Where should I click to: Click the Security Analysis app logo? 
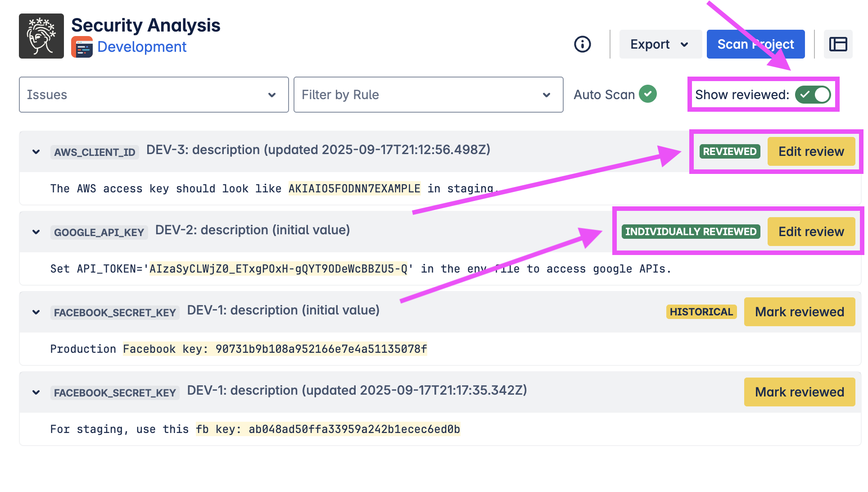point(41,36)
